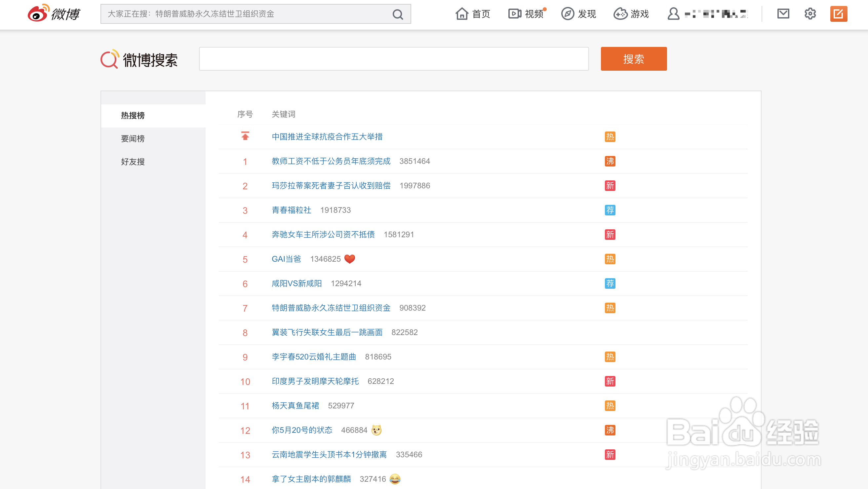Click the 首页 text in navigation

[481, 14]
